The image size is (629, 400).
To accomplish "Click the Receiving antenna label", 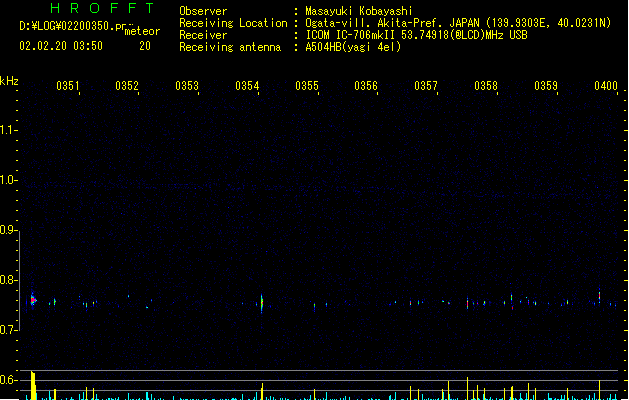I will coord(230,47).
